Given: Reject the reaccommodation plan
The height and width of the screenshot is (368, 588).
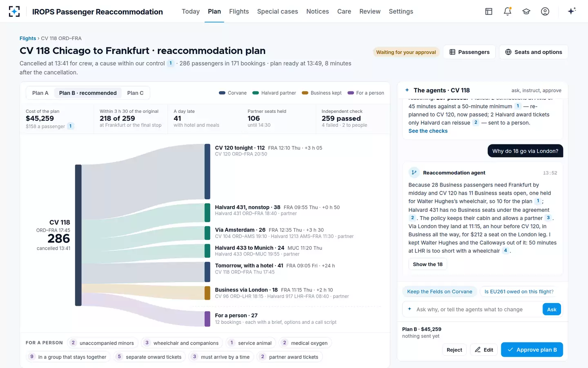Looking at the screenshot, I should click(x=454, y=350).
